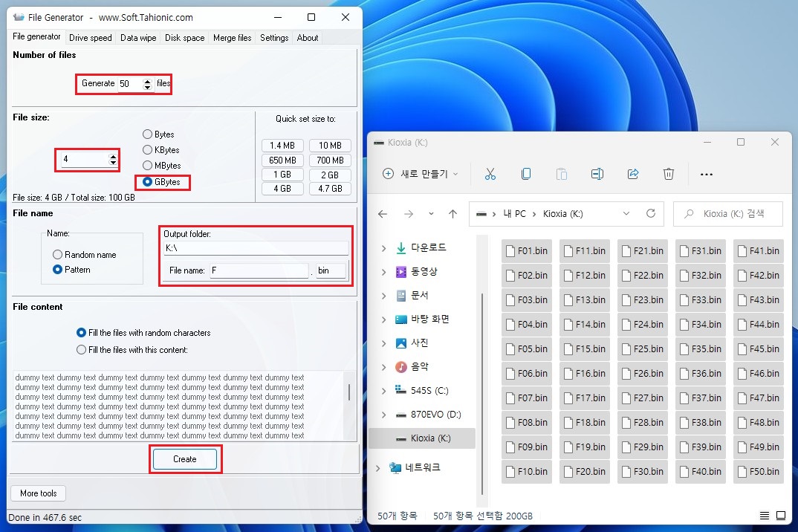Screen dimensions: 798x532
Task: Open the Network (네트워크) item in sidebar
Action: pyautogui.click(x=422, y=467)
